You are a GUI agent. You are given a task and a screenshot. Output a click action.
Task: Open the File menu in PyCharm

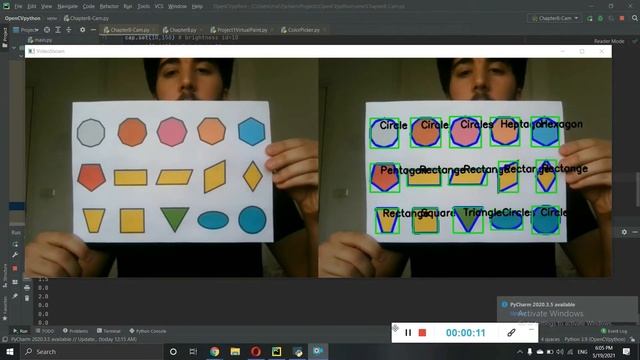[x=18, y=7]
